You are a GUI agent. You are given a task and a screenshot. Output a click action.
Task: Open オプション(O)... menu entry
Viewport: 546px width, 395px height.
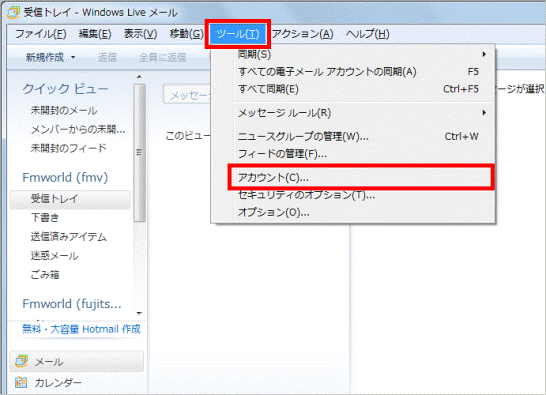click(362, 212)
